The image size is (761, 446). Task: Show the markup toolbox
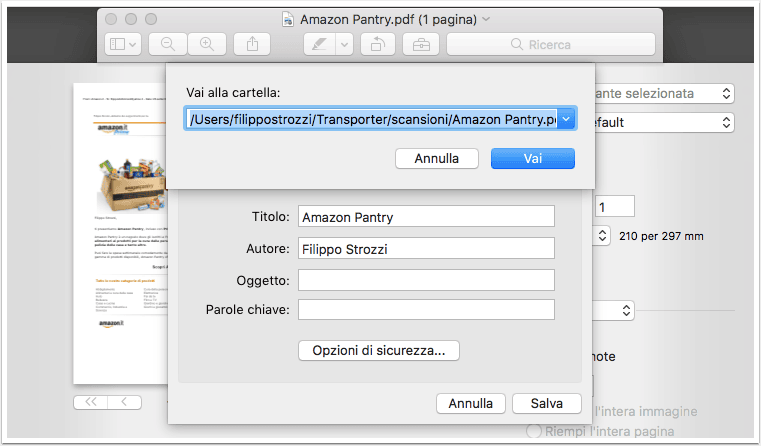click(421, 44)
